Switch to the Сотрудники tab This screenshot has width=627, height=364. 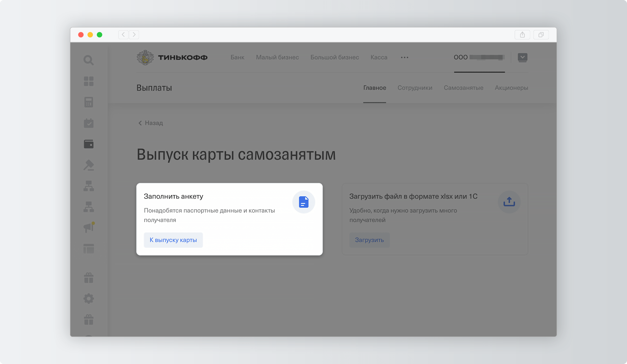click(x=415, y=88)
